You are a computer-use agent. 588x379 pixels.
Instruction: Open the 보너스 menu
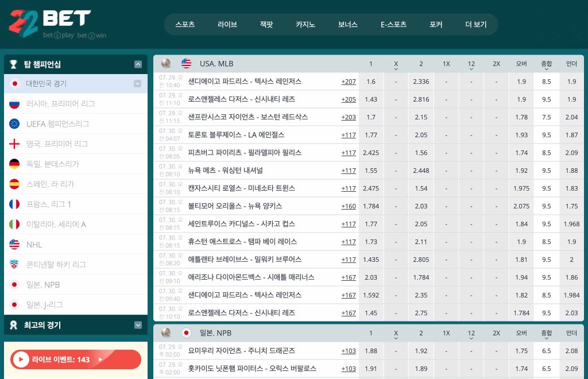[347, 24]
